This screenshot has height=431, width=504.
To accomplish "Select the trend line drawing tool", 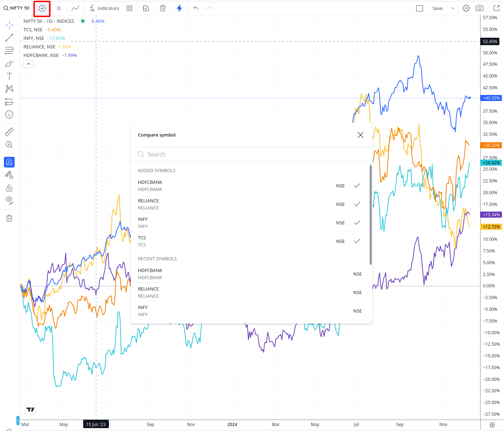I will click(9, 38).
